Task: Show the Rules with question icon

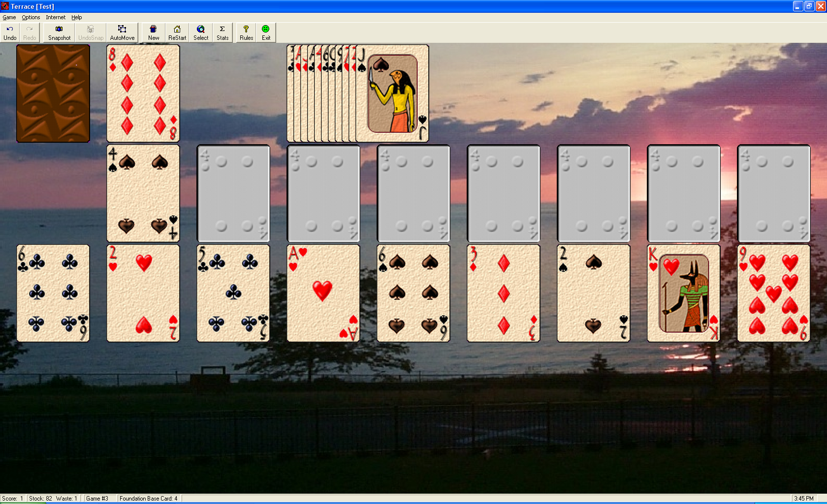Action: [246, 32]
